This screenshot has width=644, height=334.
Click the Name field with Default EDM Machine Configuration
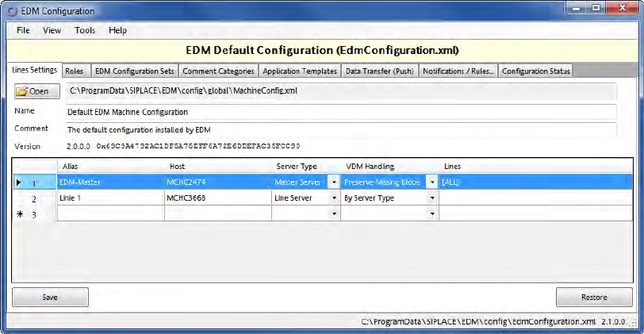click(341, 112)
